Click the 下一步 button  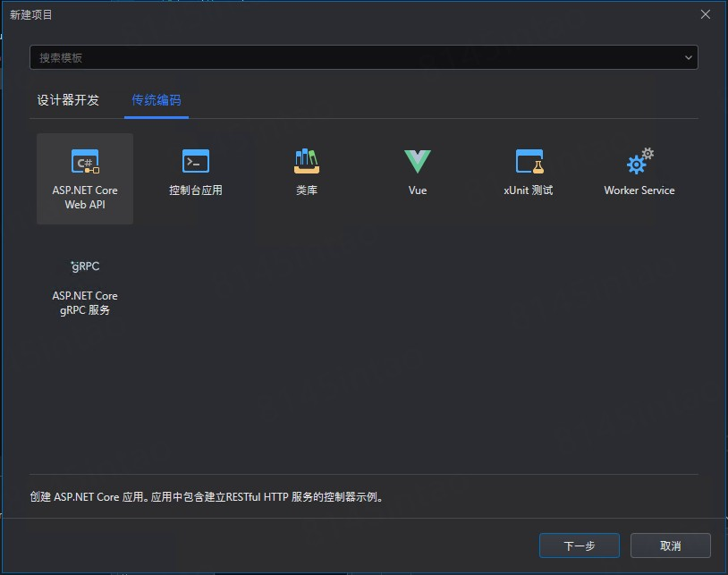coord(579,545)
